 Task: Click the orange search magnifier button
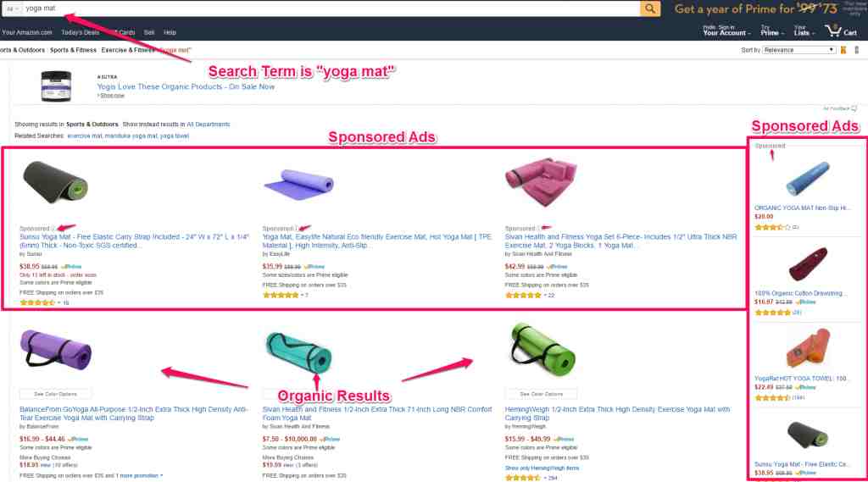coord(650,8)
